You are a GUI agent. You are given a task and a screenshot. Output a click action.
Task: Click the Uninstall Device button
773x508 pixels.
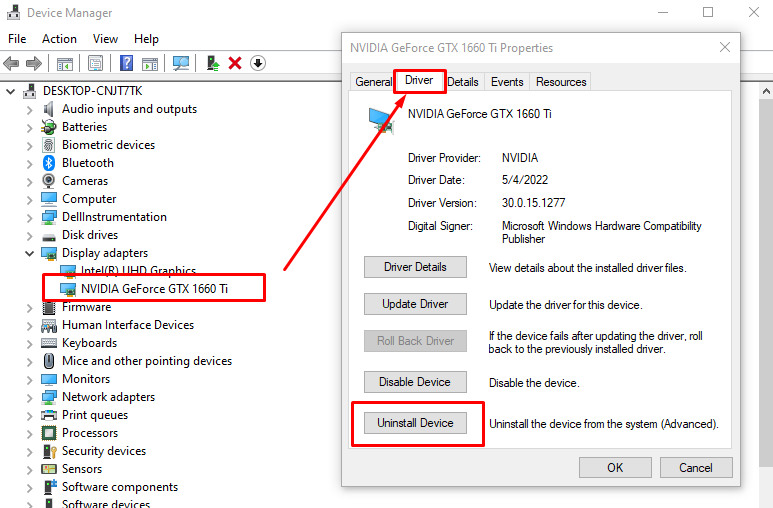(x=415, y=423)
